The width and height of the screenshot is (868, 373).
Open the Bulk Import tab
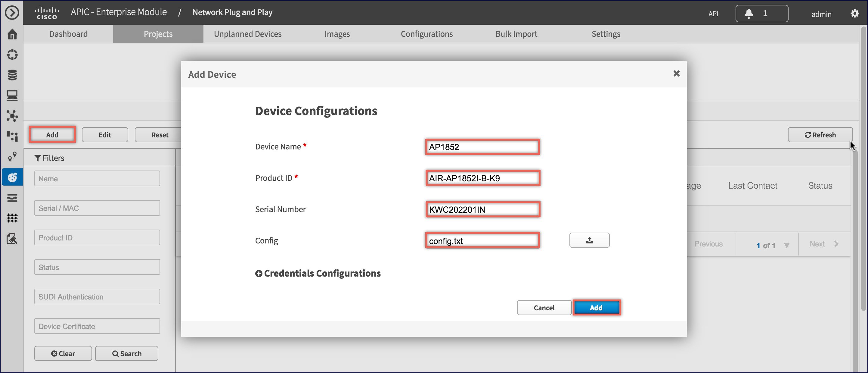tap(516, 34)
